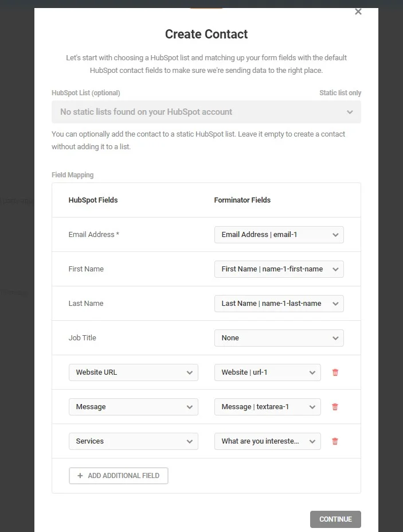Click the Continue button

tap(335, 519)
